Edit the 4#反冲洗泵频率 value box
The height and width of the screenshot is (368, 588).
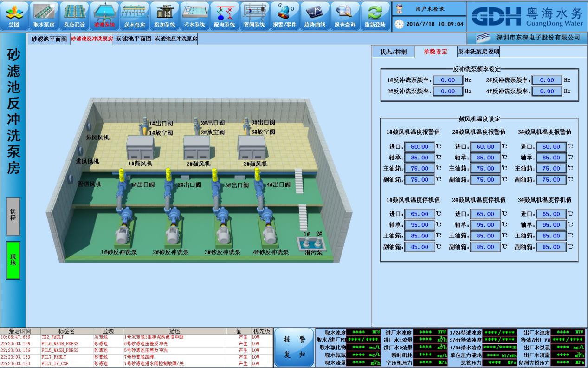click(547, 92)
